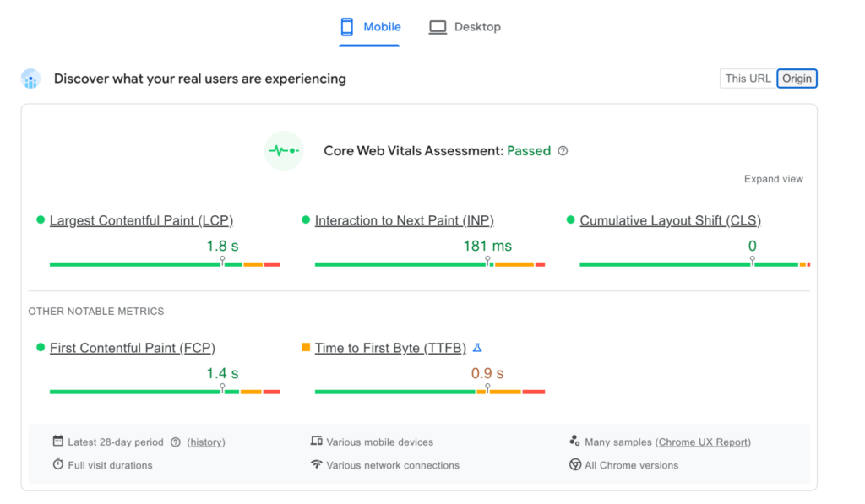Click Discover what your real users heading
This screenshot has height=504, width=865.
tap(199, 79)
